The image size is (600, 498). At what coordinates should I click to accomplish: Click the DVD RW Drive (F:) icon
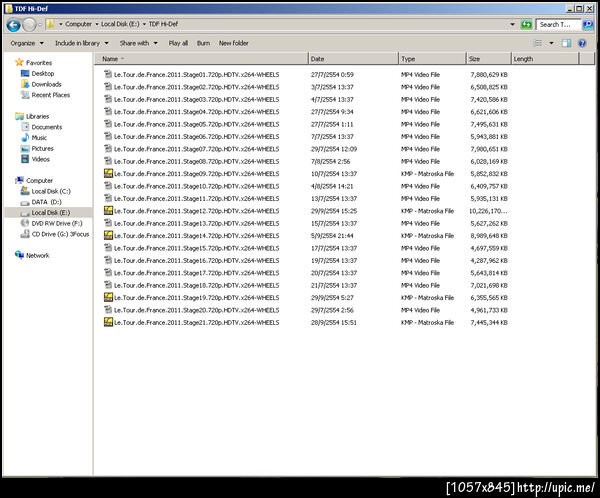point(25,223)
